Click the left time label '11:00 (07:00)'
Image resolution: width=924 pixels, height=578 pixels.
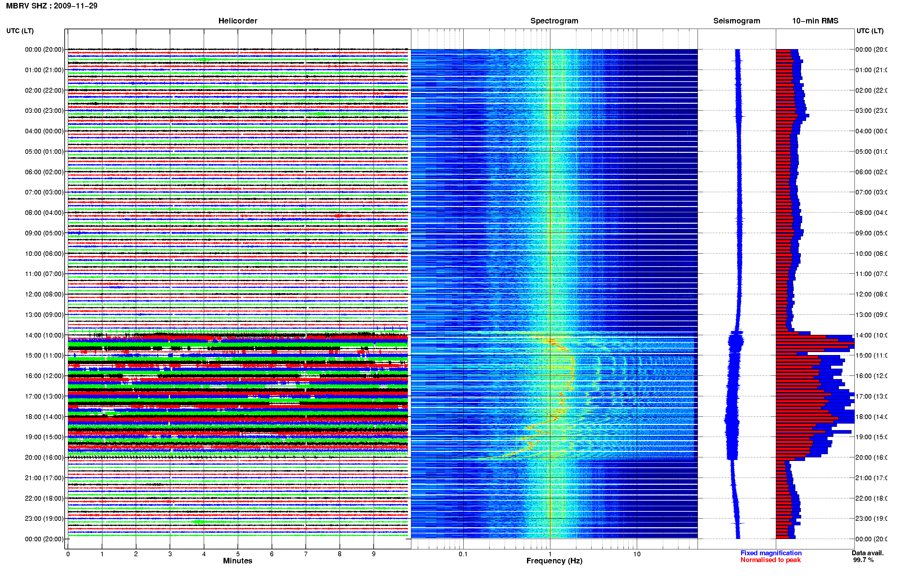(x=44, y=274)
